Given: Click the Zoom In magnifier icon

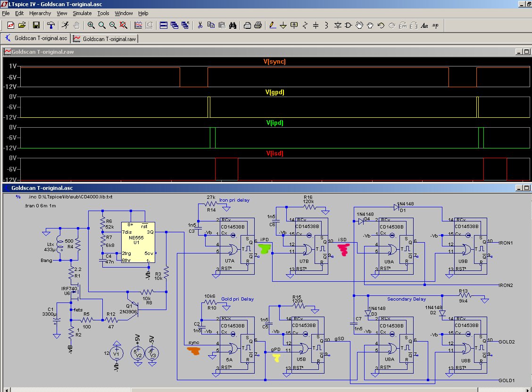Looking at the screenshot, I should (x=91, y=25).
